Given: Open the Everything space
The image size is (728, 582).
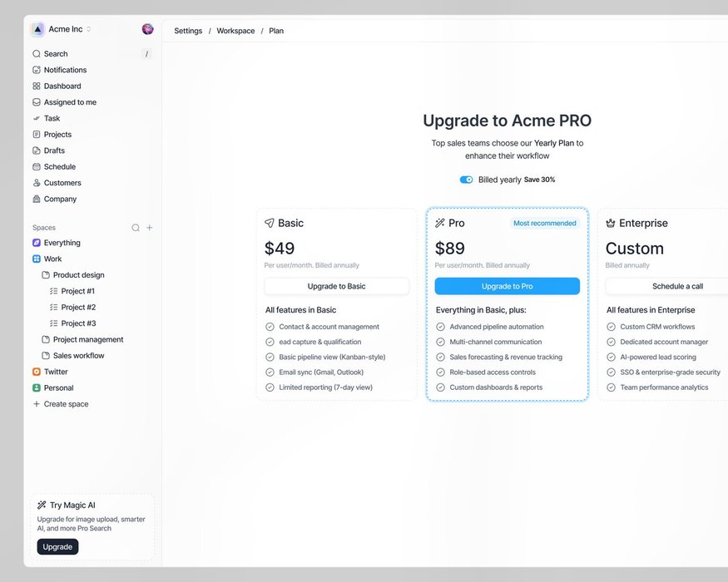Looking at the screenshot, I should pos(62,243).
